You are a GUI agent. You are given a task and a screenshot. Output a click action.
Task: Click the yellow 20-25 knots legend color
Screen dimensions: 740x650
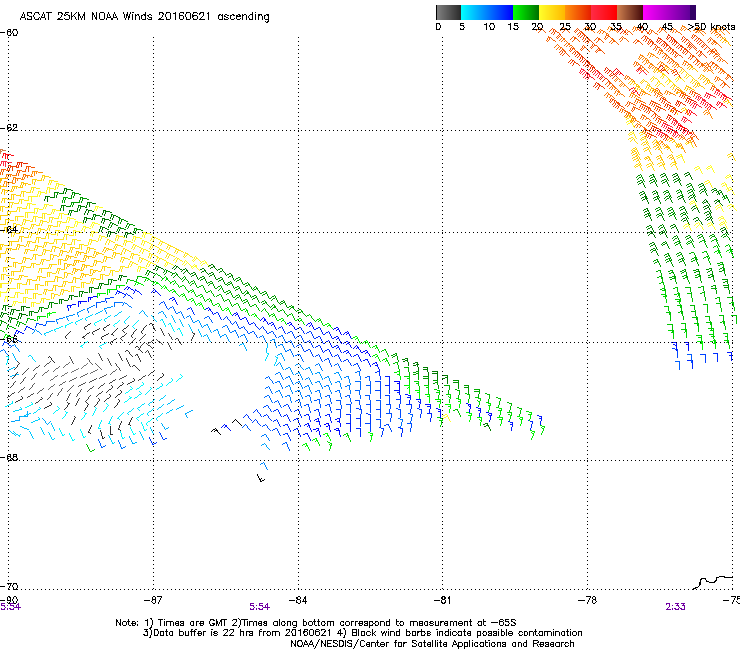tap(551, 12)
